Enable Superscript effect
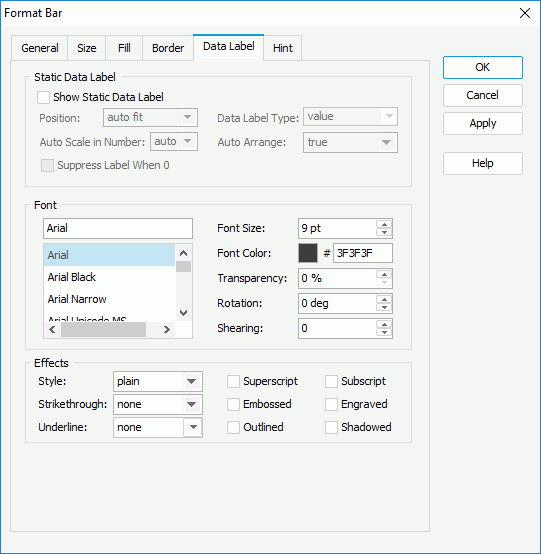 (x=233, y=382)
